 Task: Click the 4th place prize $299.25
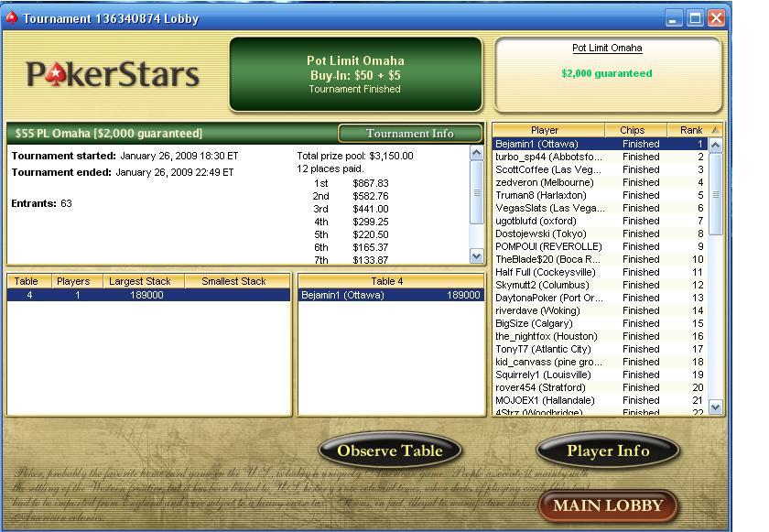370,222
